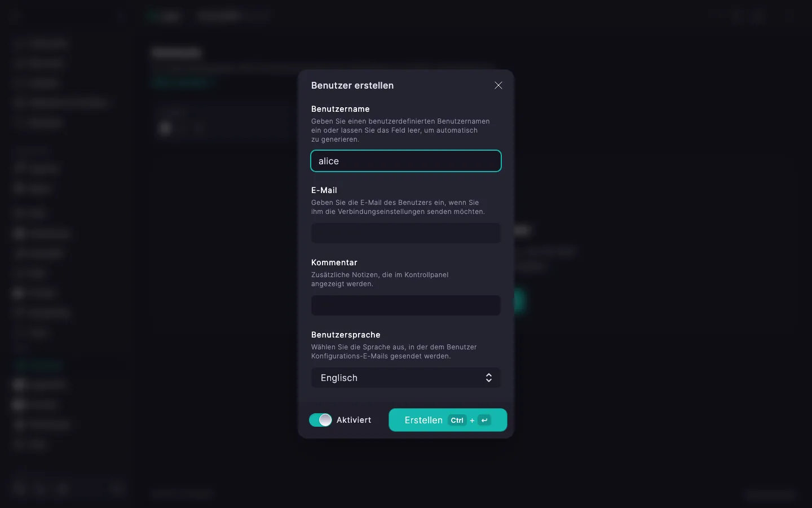Screen dimensions: 812x508
Task: Focus the Benutzername field containing alice
Action: [406, 161]
